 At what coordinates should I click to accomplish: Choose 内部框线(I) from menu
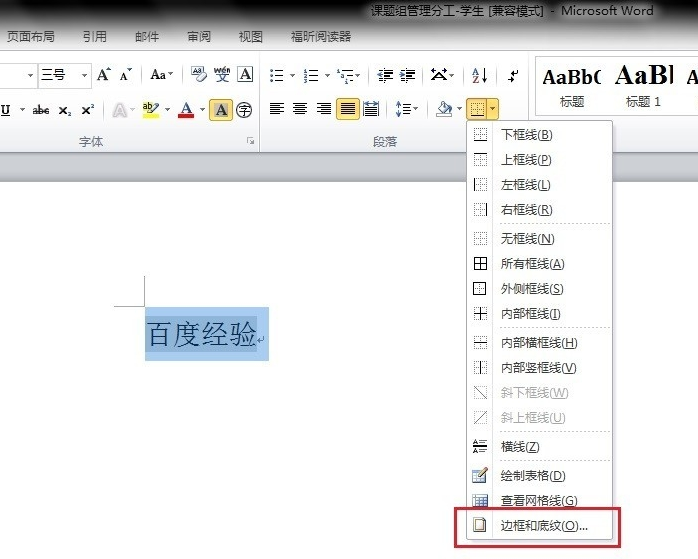pyautogui.click(x=540, y=313)
